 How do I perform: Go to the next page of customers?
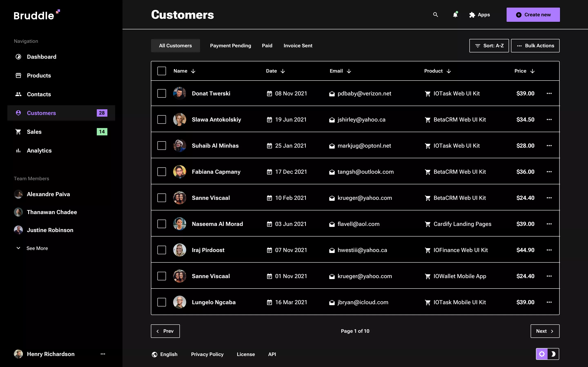tap(545, 331)
